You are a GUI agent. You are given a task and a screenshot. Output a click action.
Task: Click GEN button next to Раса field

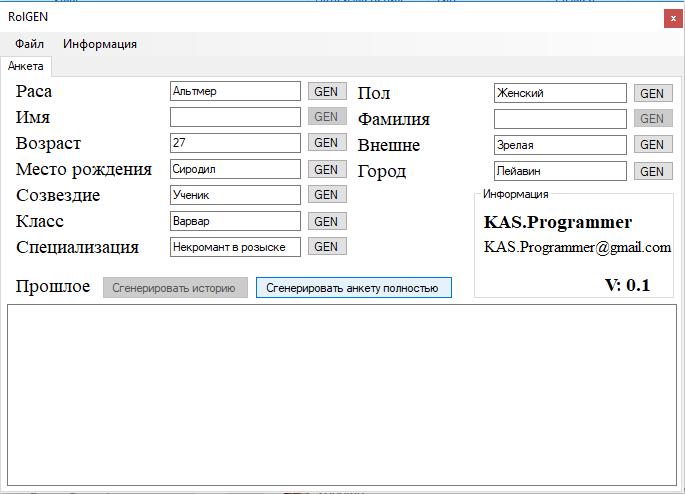[327, 91]
